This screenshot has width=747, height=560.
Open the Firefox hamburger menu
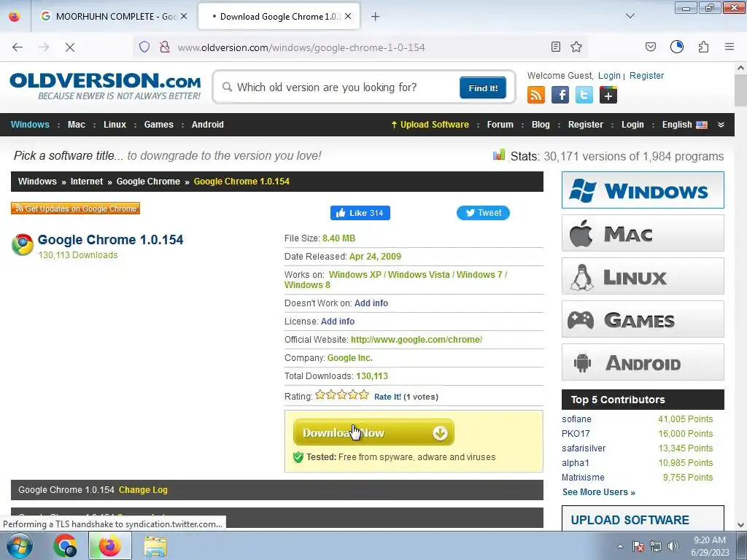[x=729, y=47]
